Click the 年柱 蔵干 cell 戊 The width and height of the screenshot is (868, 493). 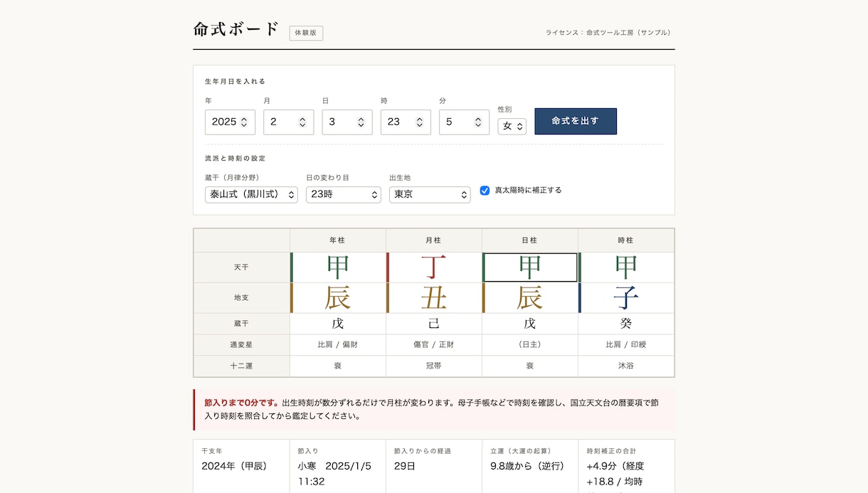(x=338, y=324)
